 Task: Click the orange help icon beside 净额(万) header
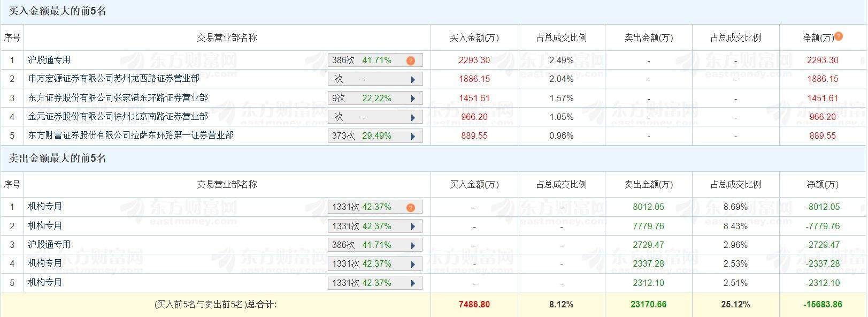point(839,36)
